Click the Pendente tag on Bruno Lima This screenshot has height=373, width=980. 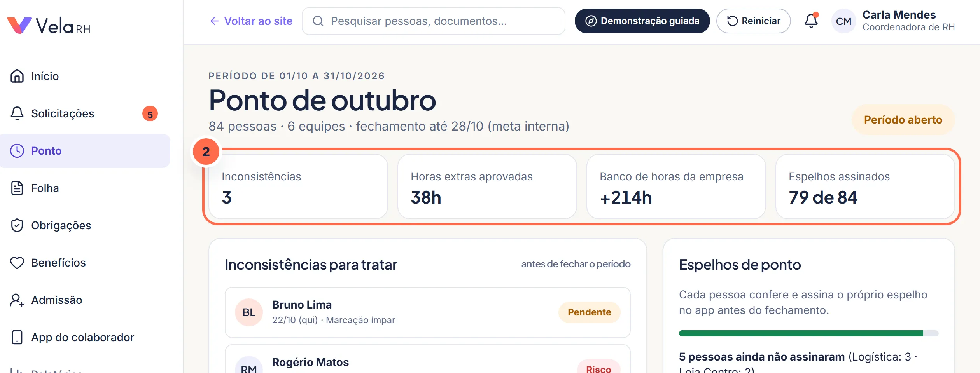(x=589, y=312)
